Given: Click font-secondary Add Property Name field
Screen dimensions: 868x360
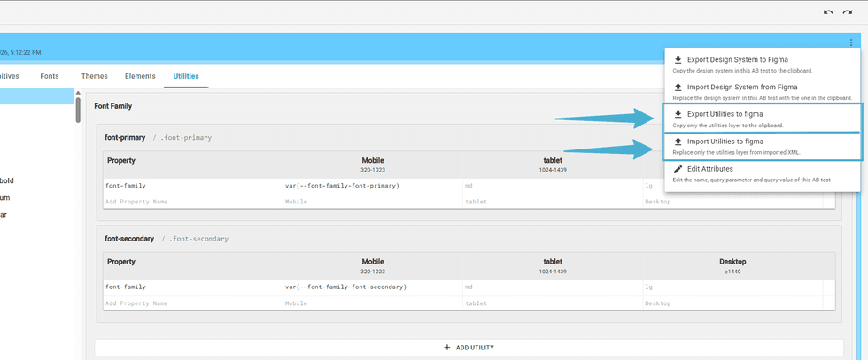Looking at the screenshot, I should tap(193, 303).
